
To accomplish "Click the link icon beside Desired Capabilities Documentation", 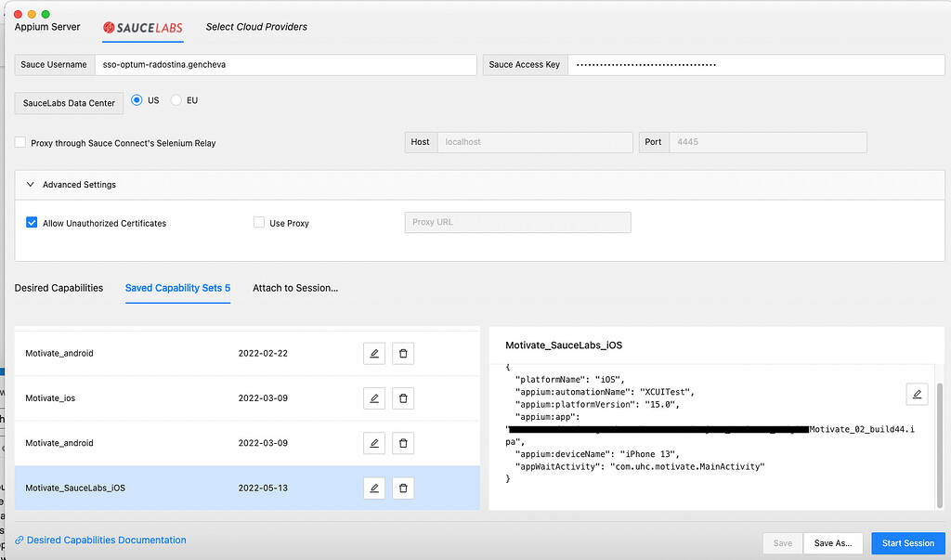I will [20, 540].
